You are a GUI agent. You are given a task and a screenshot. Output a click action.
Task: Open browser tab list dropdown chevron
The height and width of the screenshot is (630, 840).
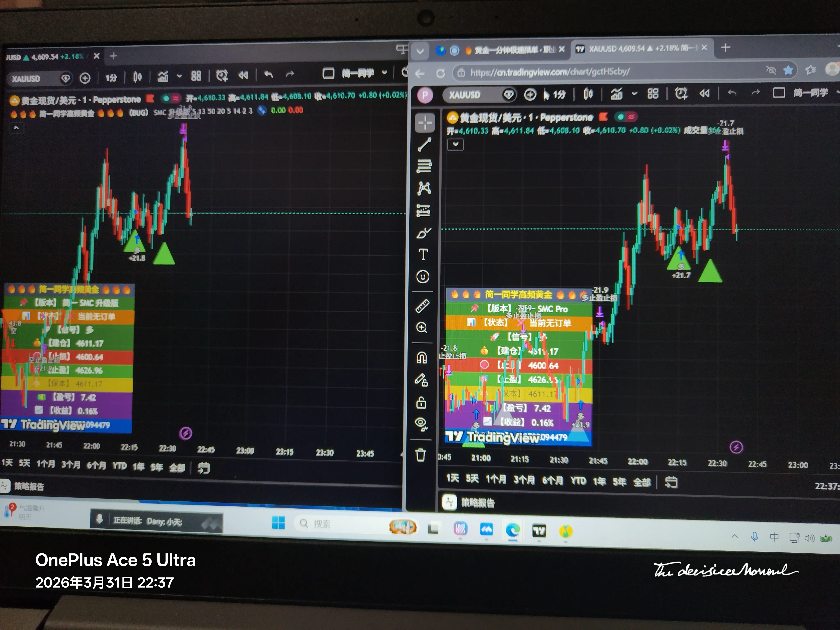(x=420, y=51)
